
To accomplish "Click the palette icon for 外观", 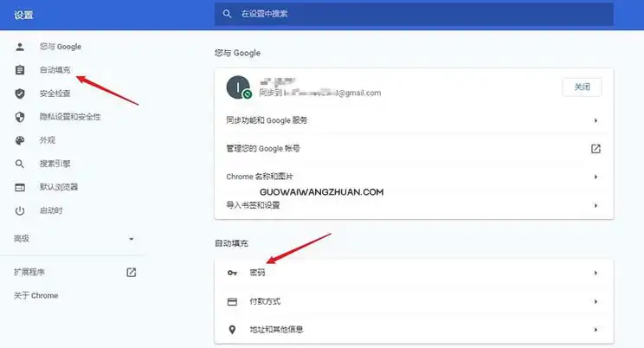I will pyautogui.click(x=20, y=140).
